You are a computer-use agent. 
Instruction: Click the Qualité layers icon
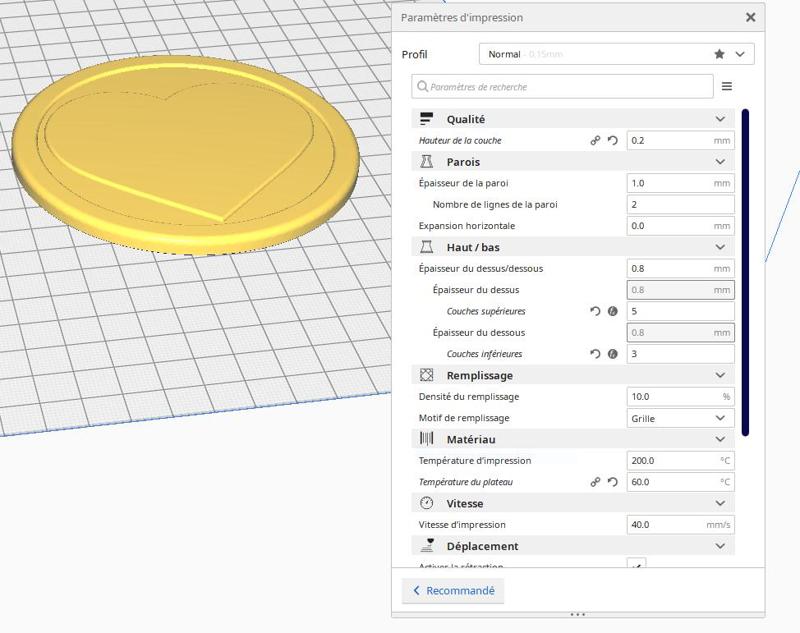tap(426, 119)
